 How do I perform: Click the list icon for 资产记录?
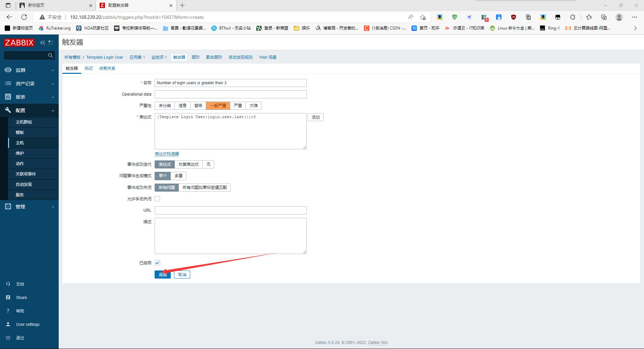[8, 83]
